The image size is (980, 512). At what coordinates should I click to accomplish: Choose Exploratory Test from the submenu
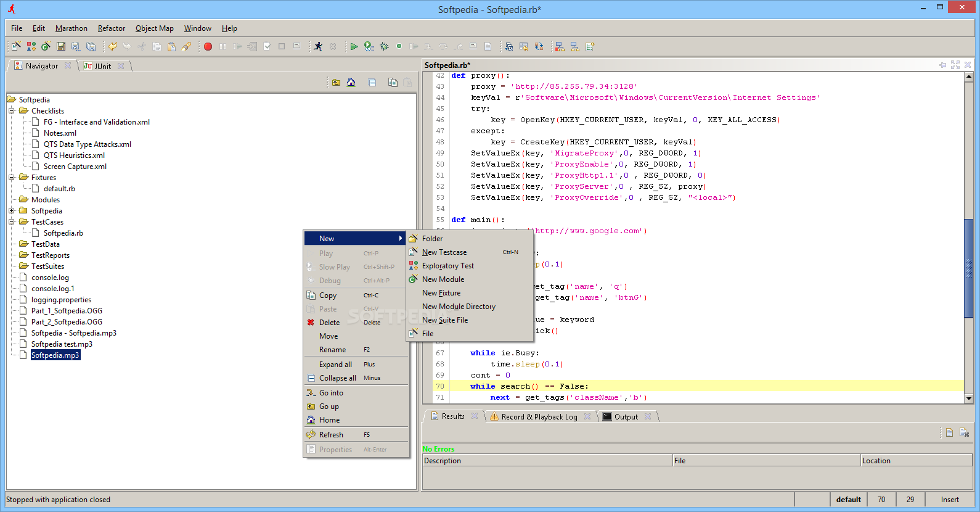470,266
